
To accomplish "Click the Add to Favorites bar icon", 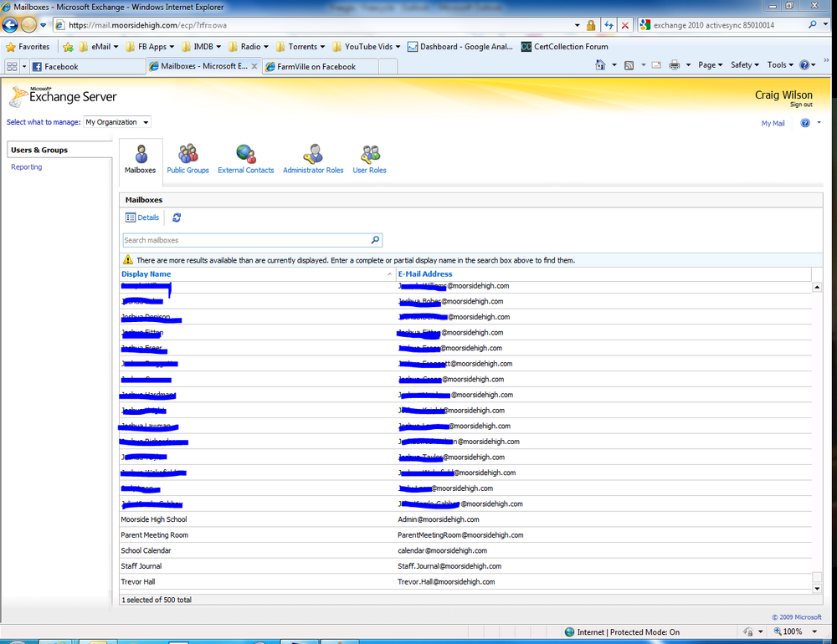I will (x=68, y=47).
